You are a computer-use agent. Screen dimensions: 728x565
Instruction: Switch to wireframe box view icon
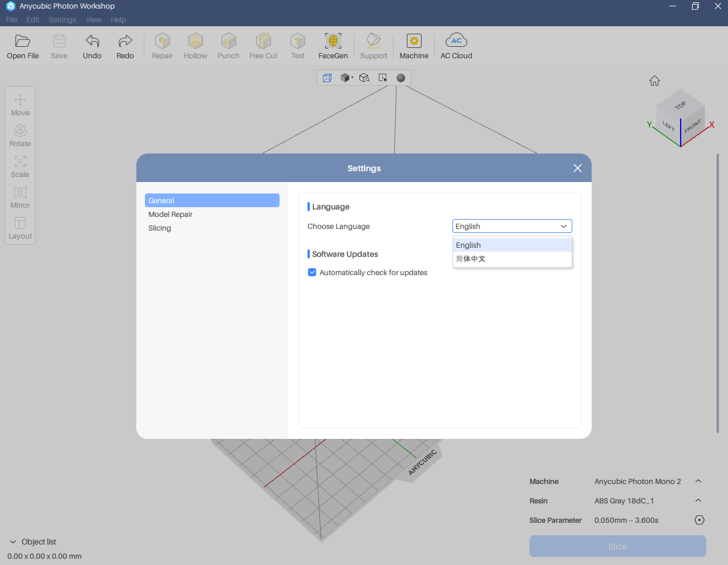coord(327,78)
